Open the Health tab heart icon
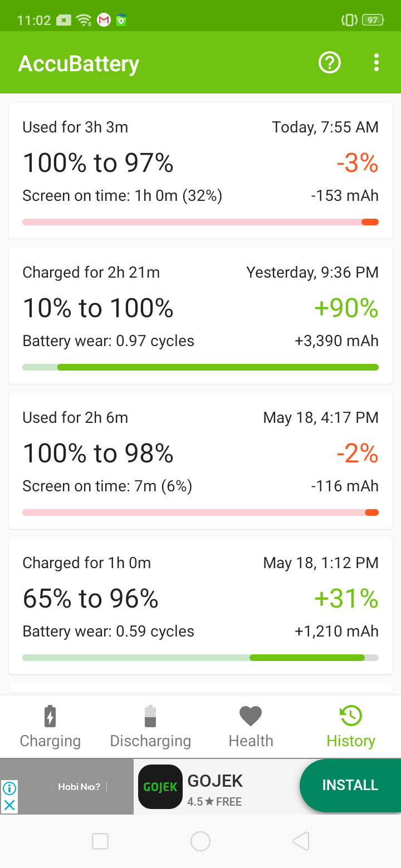401x868 pixels. (251, 716)
